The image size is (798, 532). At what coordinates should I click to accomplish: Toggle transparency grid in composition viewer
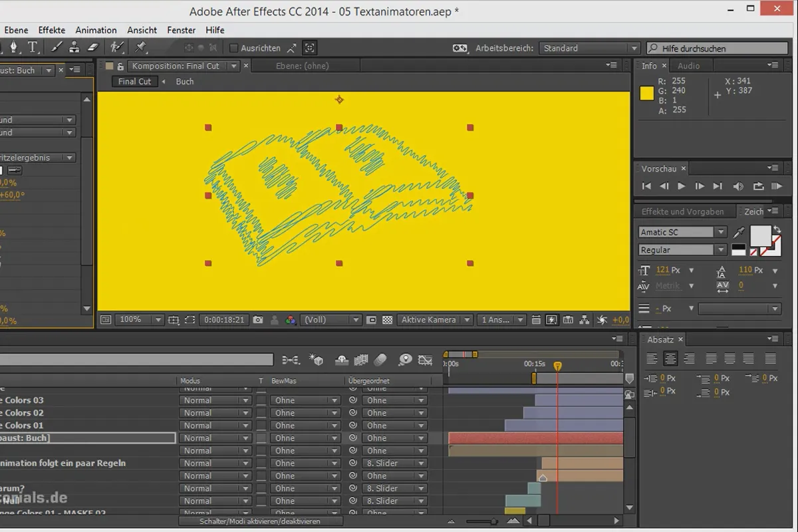pyautogui.click(x=387, y=320)
